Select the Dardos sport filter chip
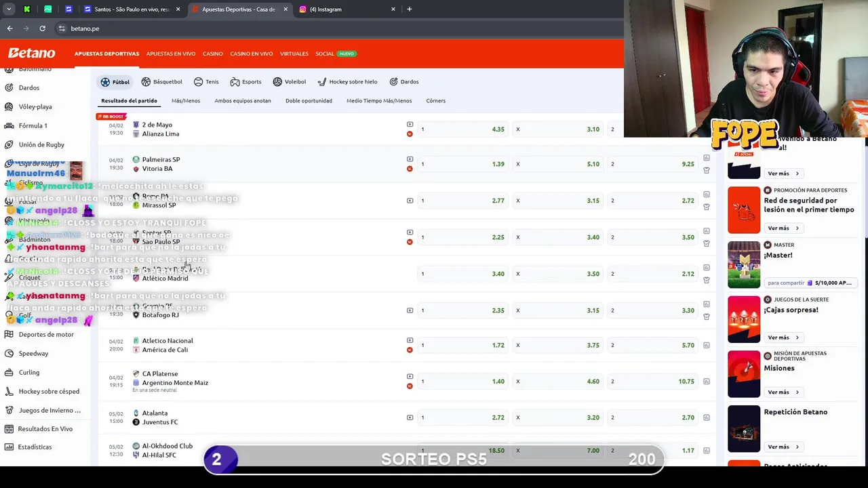The height and width of the screenshot is (488, 868). [x=404, y=81]
